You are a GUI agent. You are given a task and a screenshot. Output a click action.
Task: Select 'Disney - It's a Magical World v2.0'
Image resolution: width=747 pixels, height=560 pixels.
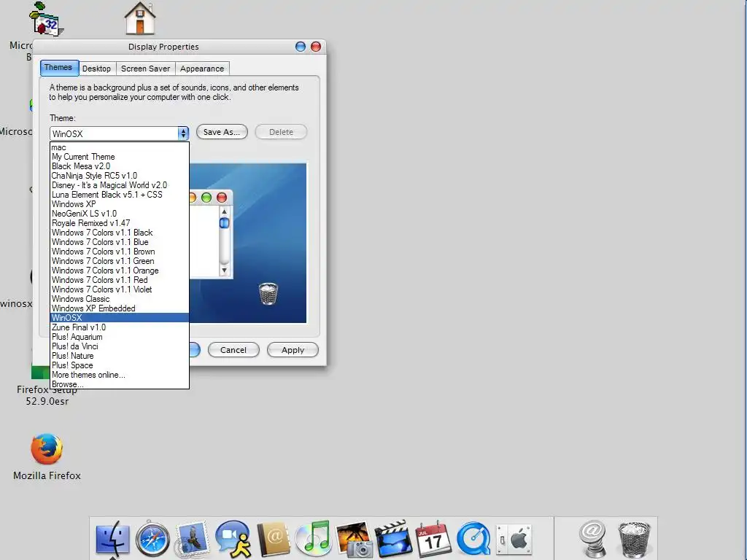(x=120, y=185)
